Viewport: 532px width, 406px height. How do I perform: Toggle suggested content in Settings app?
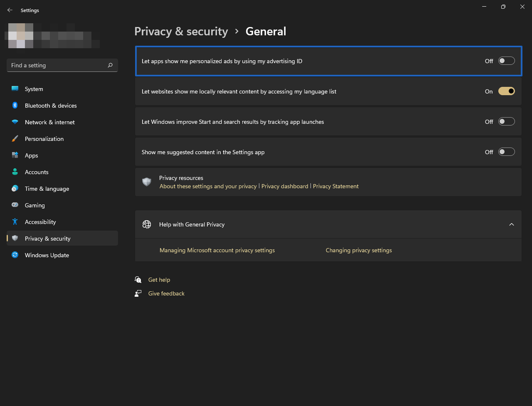pyautogui.click(x=507, y=152)
